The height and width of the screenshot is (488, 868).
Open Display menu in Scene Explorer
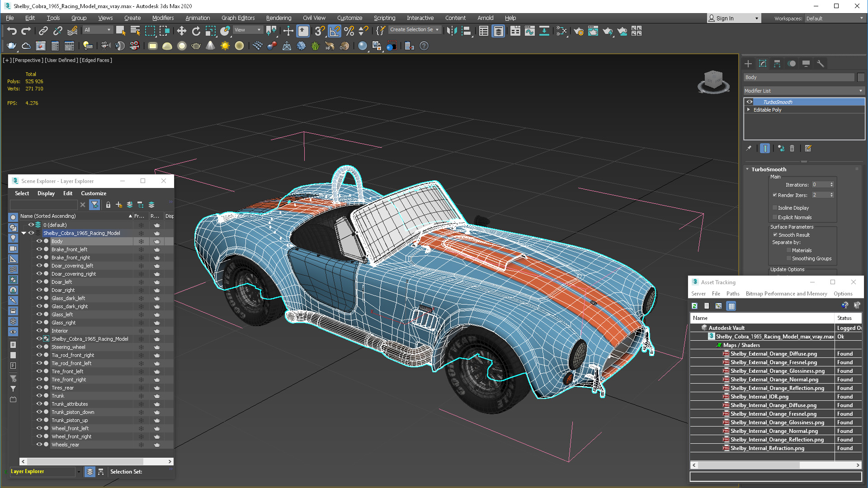tap(46, 193)
